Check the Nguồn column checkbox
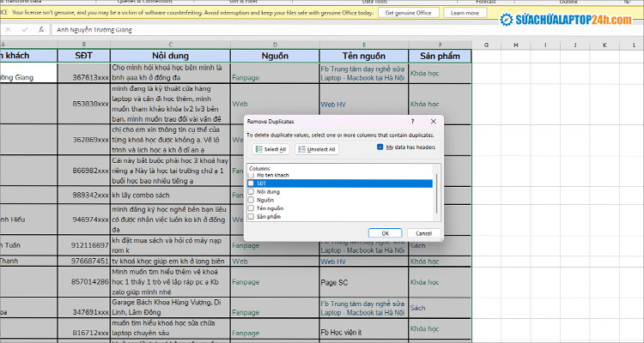 251,200
